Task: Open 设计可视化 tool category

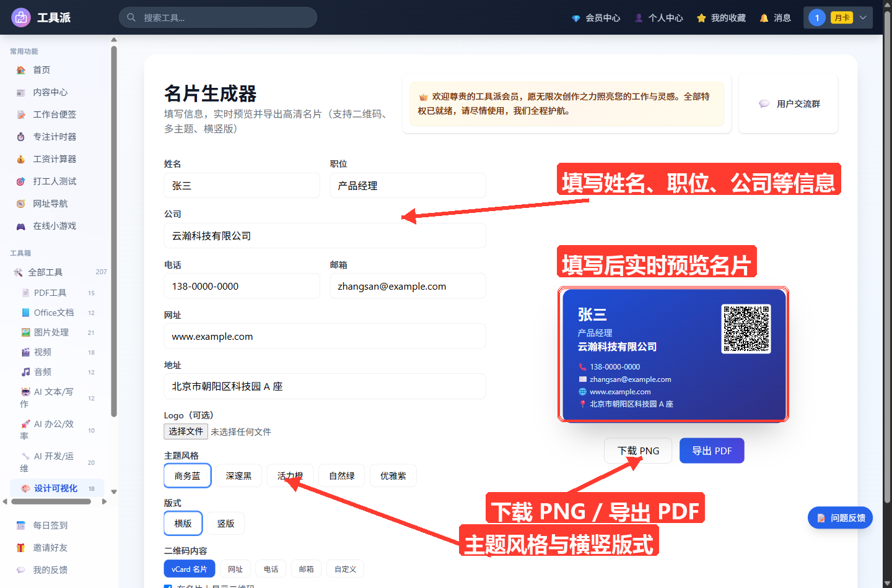Action: click(57, 488)
